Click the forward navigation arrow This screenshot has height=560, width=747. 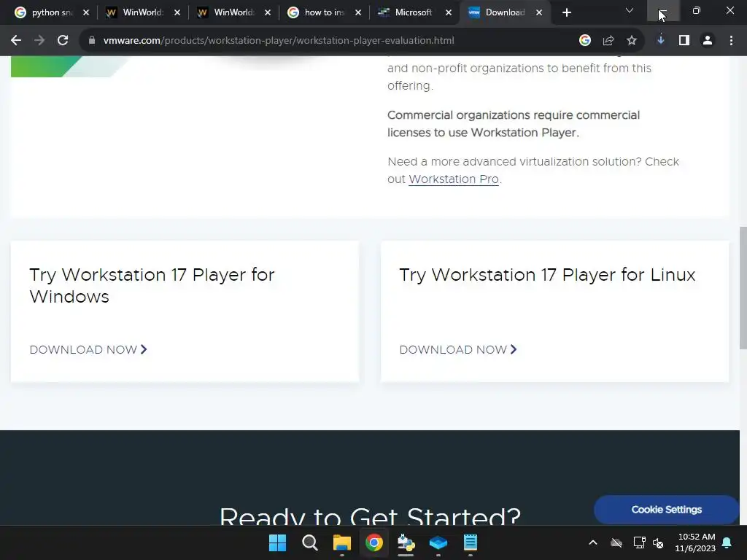pyautogui.click(x=39, y=41)
